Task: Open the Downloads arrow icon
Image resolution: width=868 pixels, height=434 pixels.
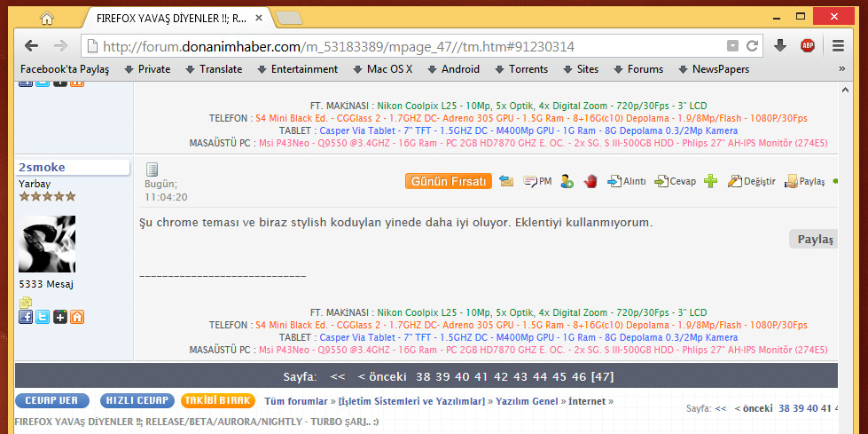Action: click(780, 46)
